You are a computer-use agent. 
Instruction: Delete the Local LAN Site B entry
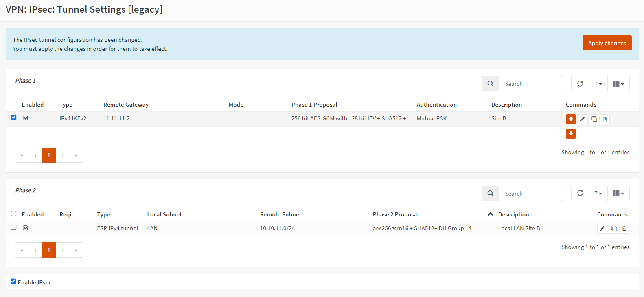[x=624, y=229]
